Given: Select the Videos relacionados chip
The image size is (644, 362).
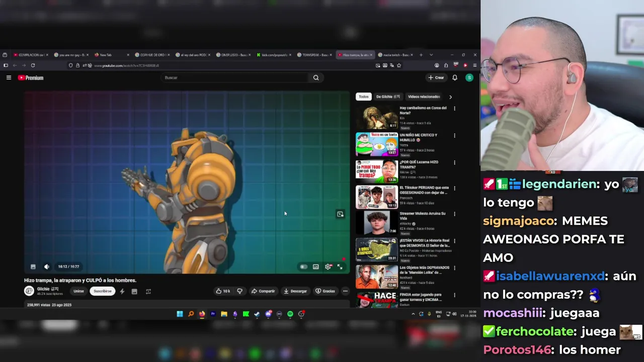Looking at the screenshot, I should [424, 97].
